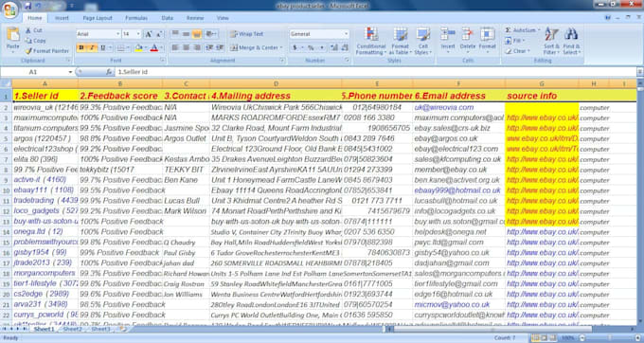
Task: Open the View ribbon tab
Action: (x=223, y=18)
